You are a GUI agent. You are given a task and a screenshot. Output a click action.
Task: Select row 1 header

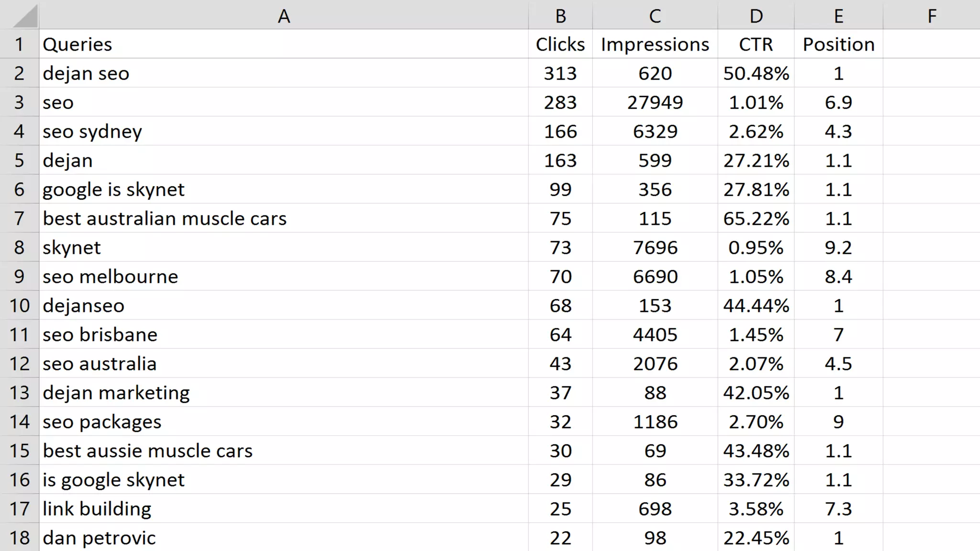[19, 44]
